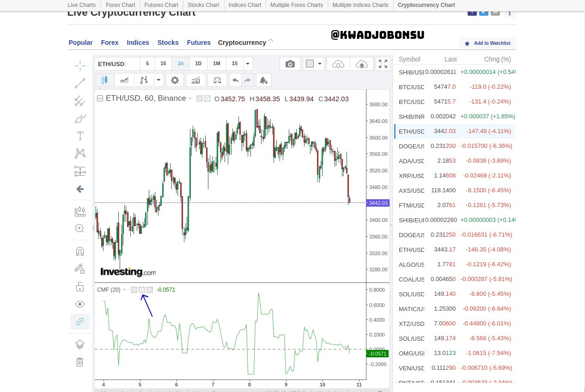Open ETH/USD series settings gear

pos(207,98)
